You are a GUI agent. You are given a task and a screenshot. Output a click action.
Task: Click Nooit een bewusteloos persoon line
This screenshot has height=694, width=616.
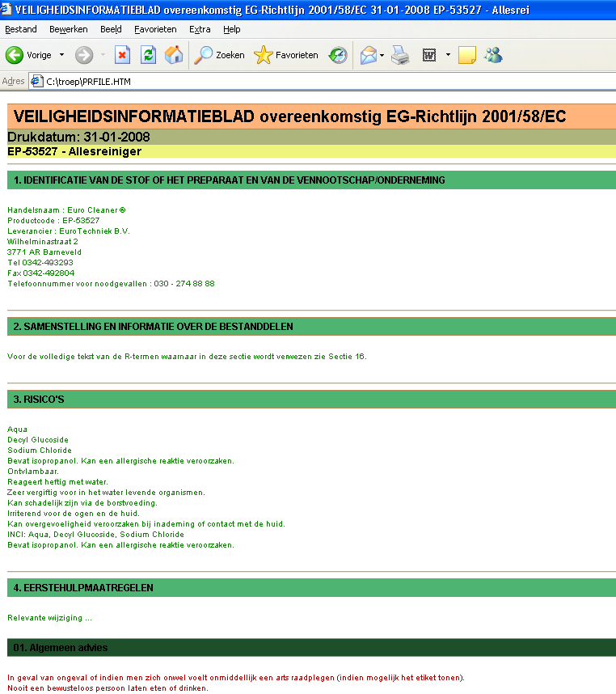(x=108, y=688)
